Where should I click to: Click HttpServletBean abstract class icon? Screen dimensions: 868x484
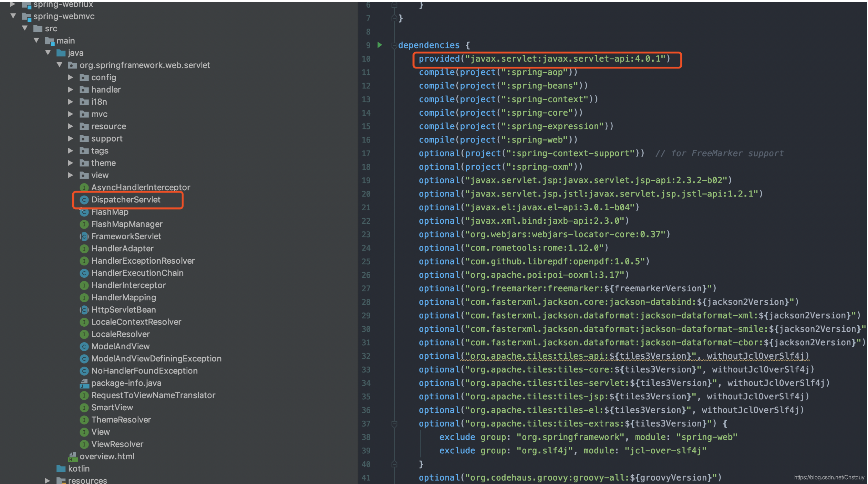click(x=84, y=310)
